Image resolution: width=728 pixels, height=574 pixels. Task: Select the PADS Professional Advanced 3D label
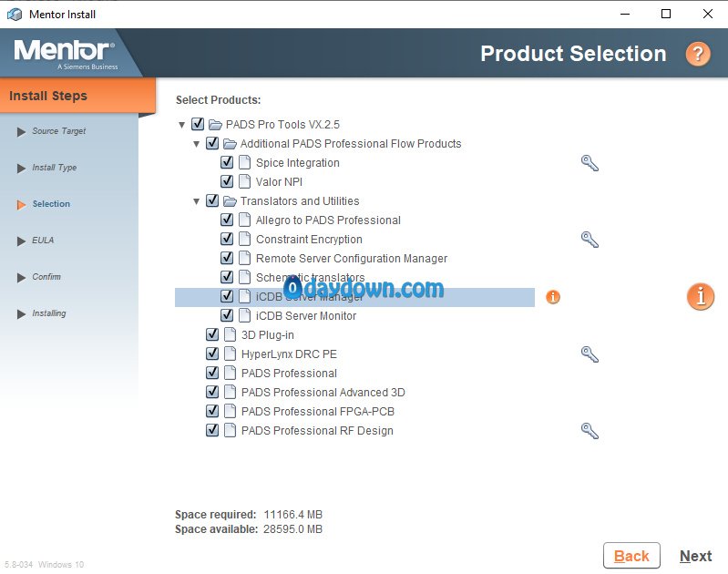click(323, 393)
